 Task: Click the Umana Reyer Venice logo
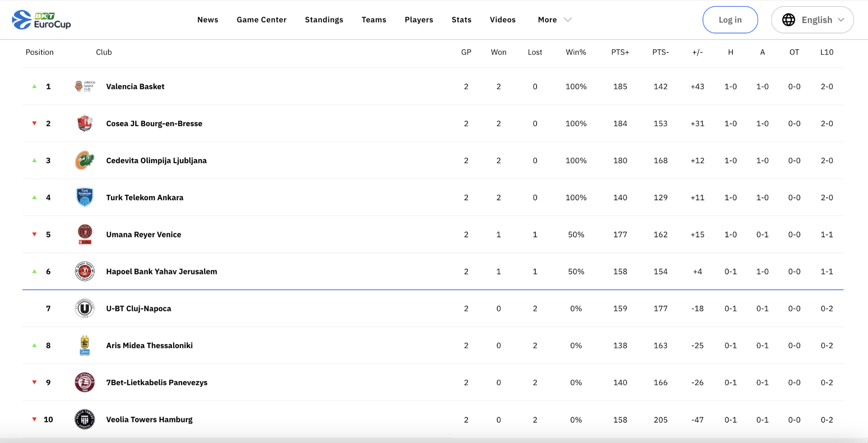[x=85, y=235]
